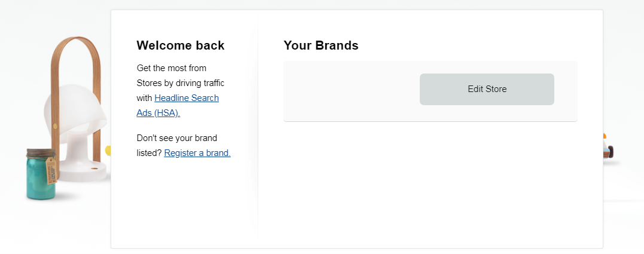This screenshot has width=644, height=254.
Task: Click the yellow object behind the lamp
Action: tap(108, 150)
